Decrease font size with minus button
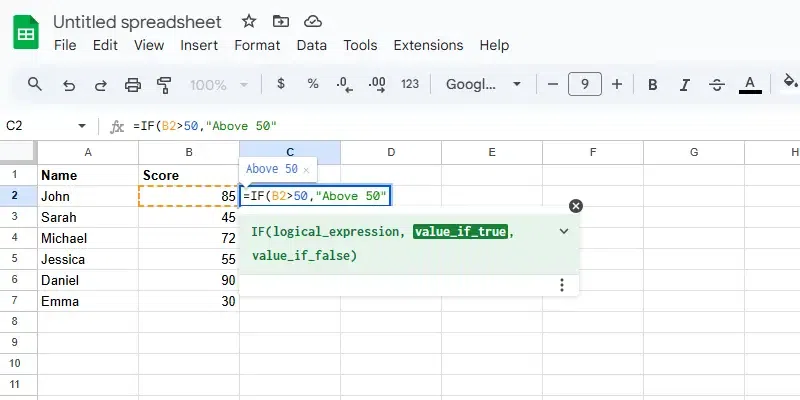The height and width of the screenshot is (400, 800). click(x=553, y=84)
